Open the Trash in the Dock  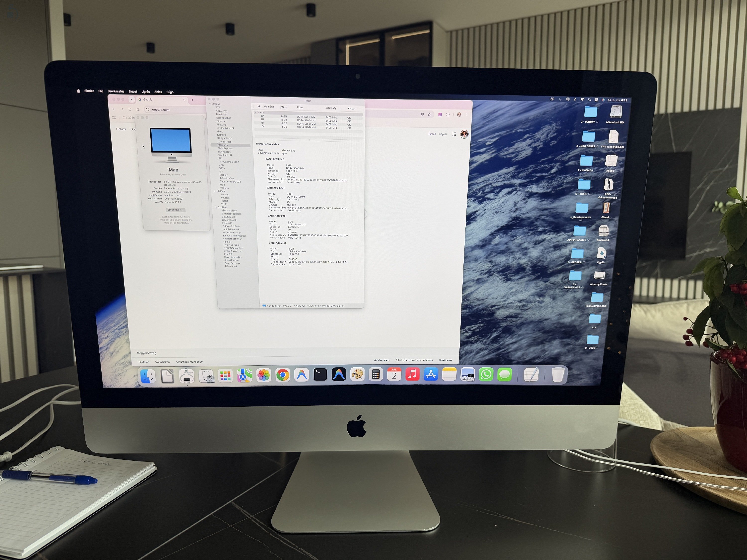558,374
